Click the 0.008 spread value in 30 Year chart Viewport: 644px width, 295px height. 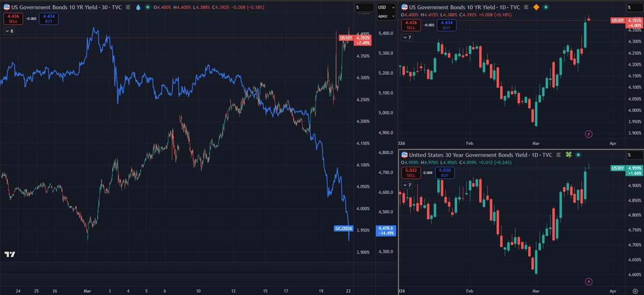[x=429, y=172]
